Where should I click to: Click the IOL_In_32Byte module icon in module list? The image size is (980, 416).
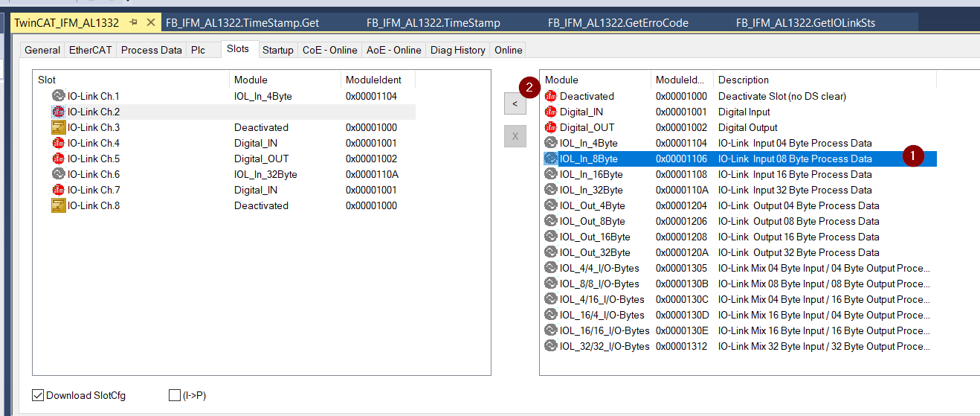551,190
